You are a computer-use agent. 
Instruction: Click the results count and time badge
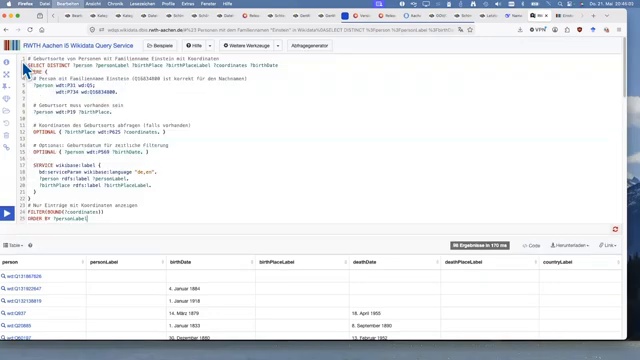tap(480, 245)
